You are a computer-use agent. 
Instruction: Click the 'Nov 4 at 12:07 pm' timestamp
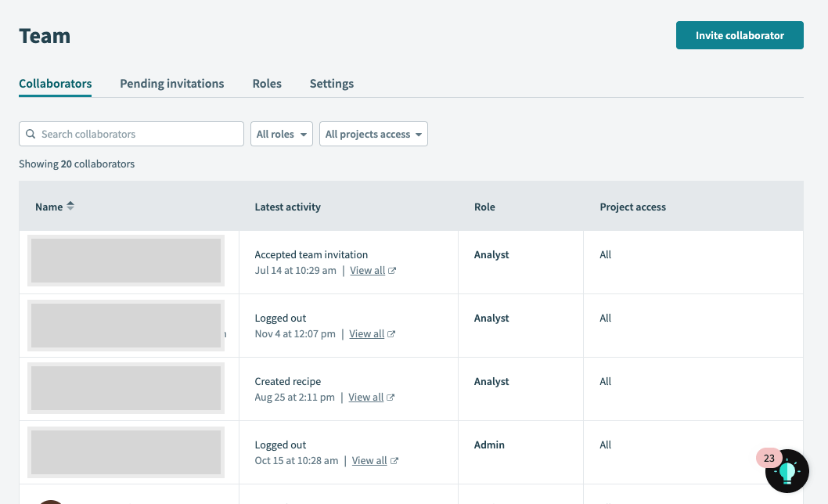[x=295, y=334]
